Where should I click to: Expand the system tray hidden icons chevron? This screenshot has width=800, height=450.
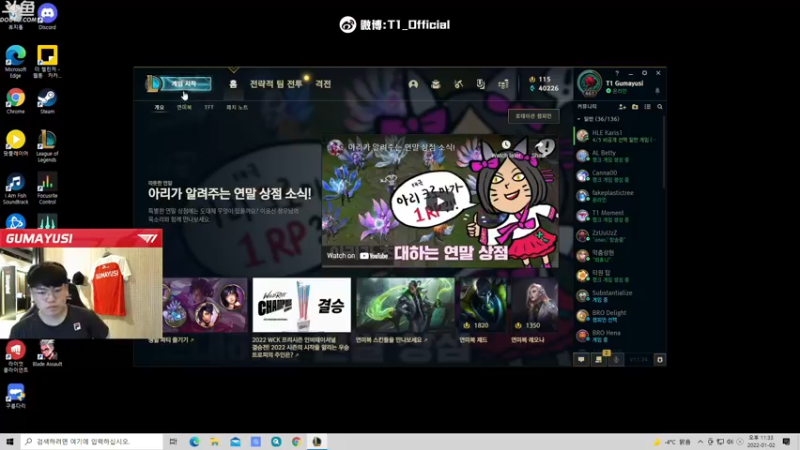click(x=700, y=442)
